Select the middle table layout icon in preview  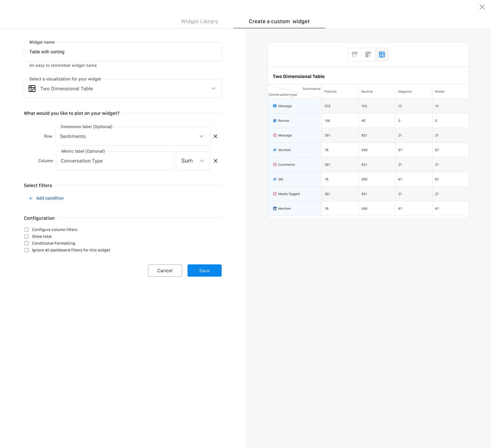tap(368, 55)
